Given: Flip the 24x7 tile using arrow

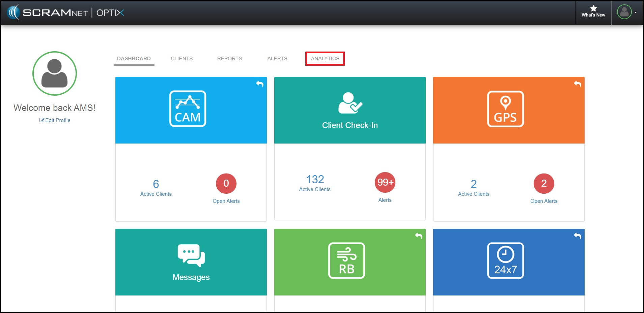Looking at the screenshot, I should (x=577, y=236).
